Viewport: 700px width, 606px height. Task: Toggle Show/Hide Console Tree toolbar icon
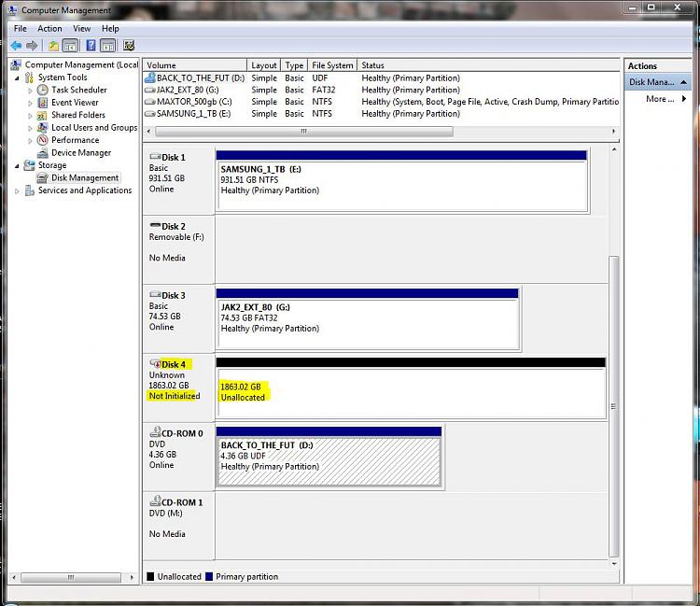[x=70, y=46]
